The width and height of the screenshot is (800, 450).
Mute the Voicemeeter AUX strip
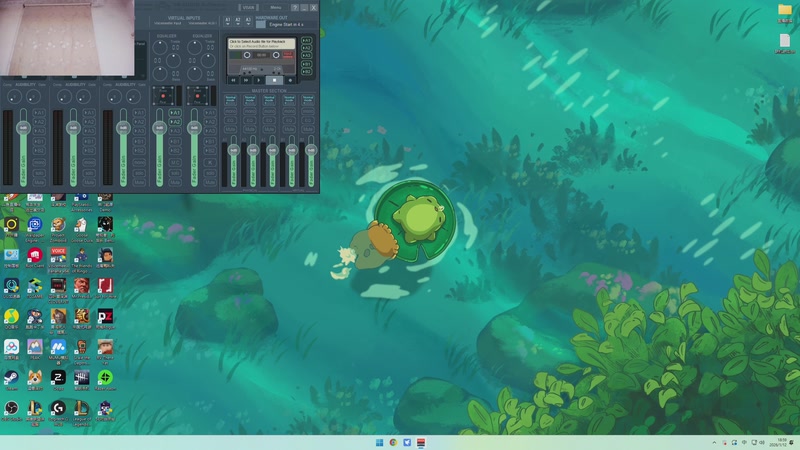[210, 182]
